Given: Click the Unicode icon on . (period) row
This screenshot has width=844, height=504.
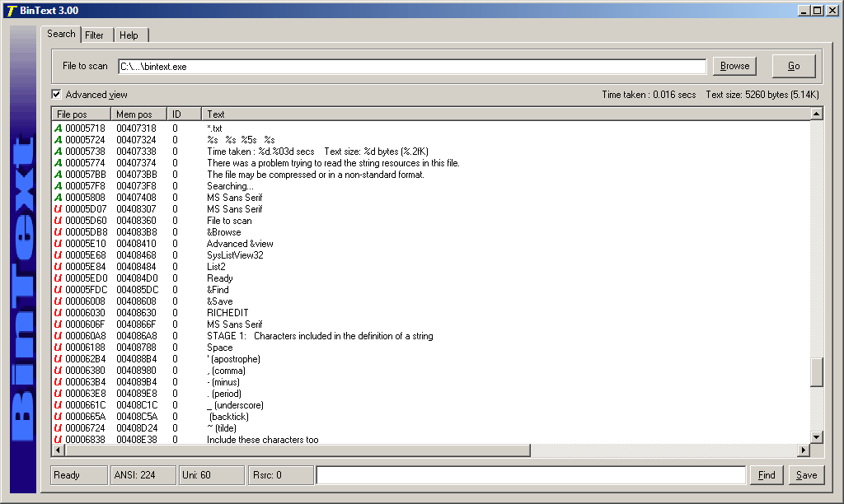Looking at the screenshot, I should click(x=59, y=394).
